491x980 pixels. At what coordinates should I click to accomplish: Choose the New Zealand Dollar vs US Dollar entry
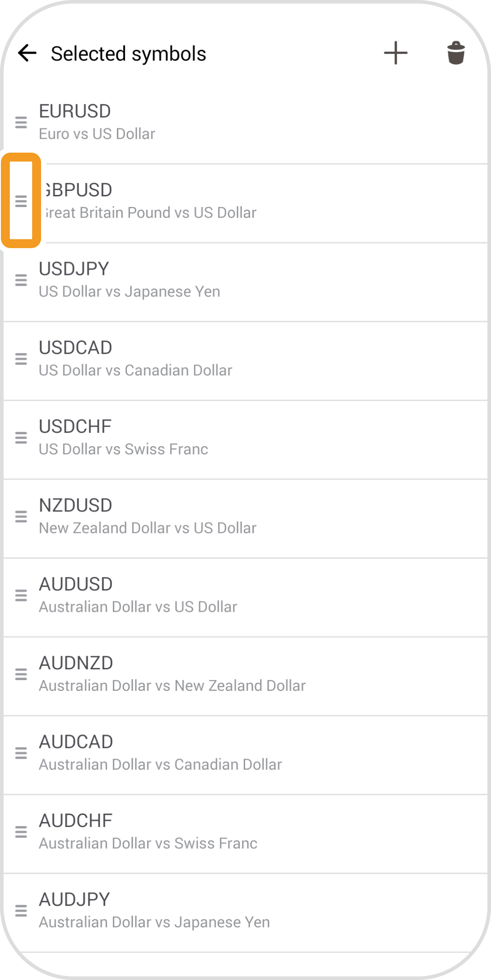245,517
